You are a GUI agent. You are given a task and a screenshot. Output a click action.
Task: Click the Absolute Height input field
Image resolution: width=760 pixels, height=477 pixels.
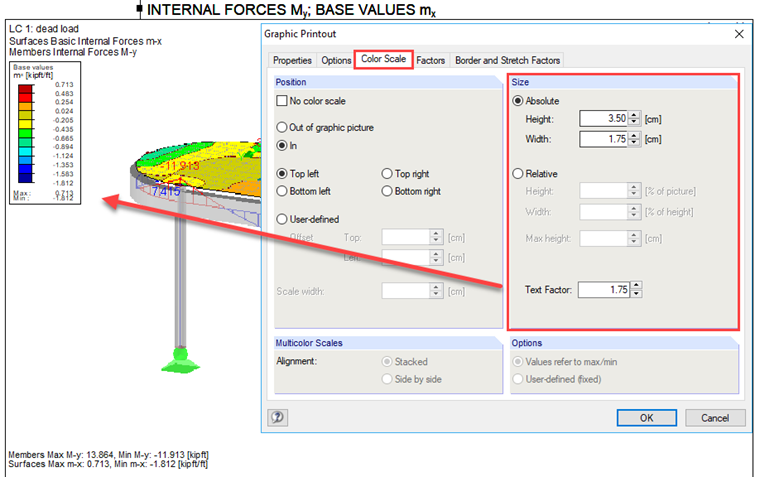tap(603, 119)
